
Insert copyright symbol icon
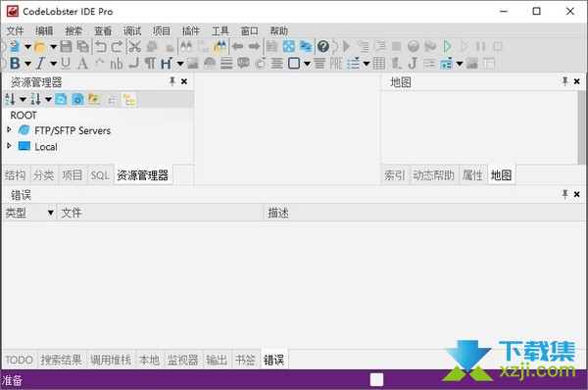261,64
